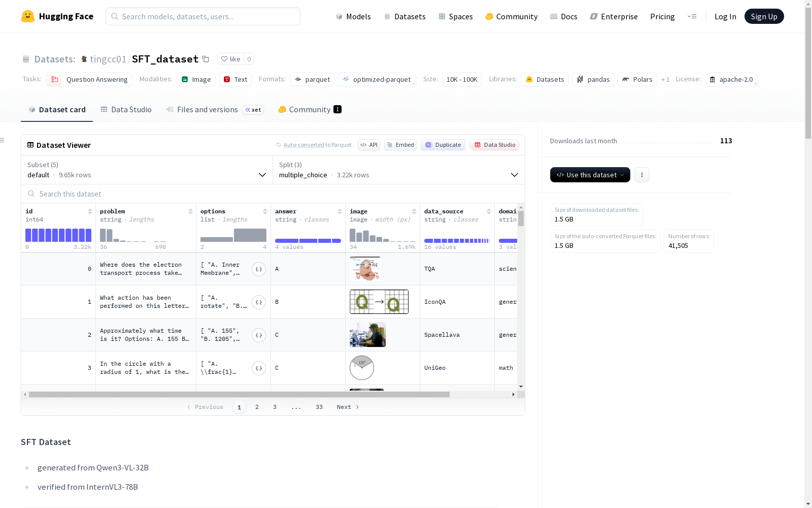
Task: Sort by the image column arrows
Action: coord(414,211)
